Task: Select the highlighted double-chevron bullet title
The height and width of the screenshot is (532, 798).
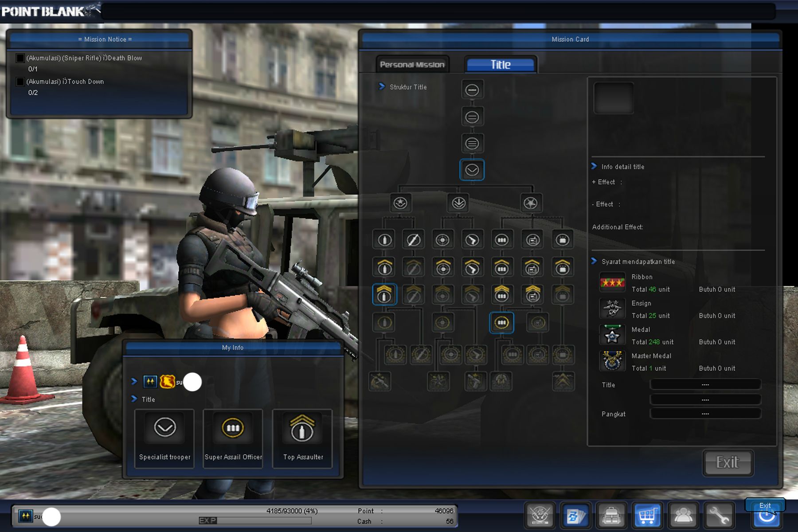Action: 384,294
